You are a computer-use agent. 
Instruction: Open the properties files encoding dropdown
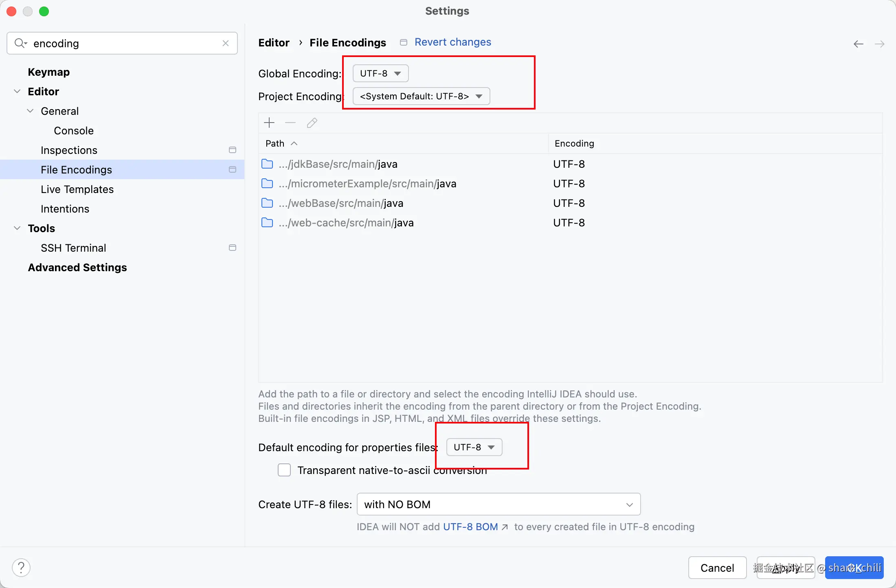point(474,447)
